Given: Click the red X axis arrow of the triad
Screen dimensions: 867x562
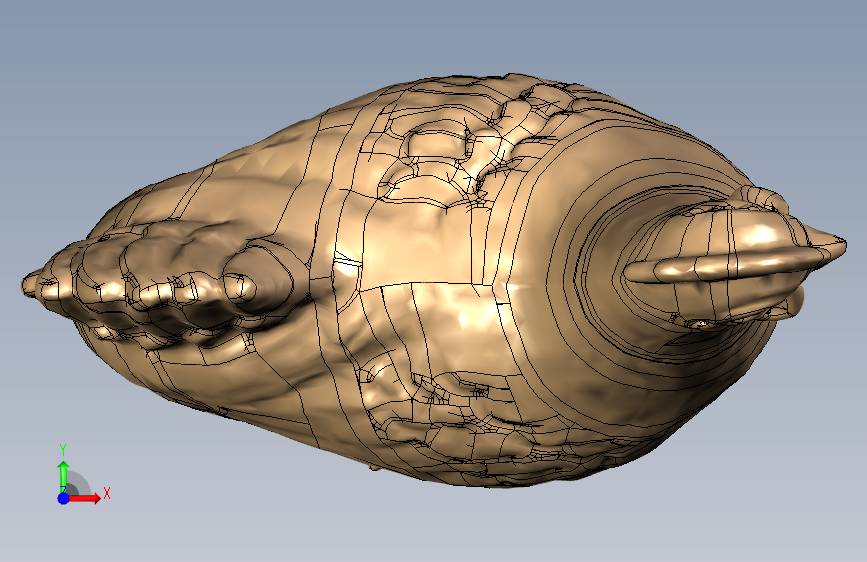Looking at the screenshot, I should point(84,498).
